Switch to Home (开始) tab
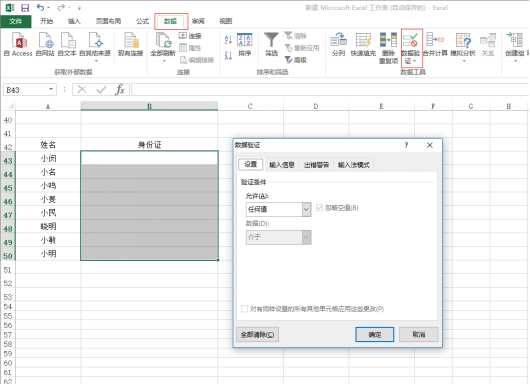The image size is (530, 385). [x=46, y=21]
